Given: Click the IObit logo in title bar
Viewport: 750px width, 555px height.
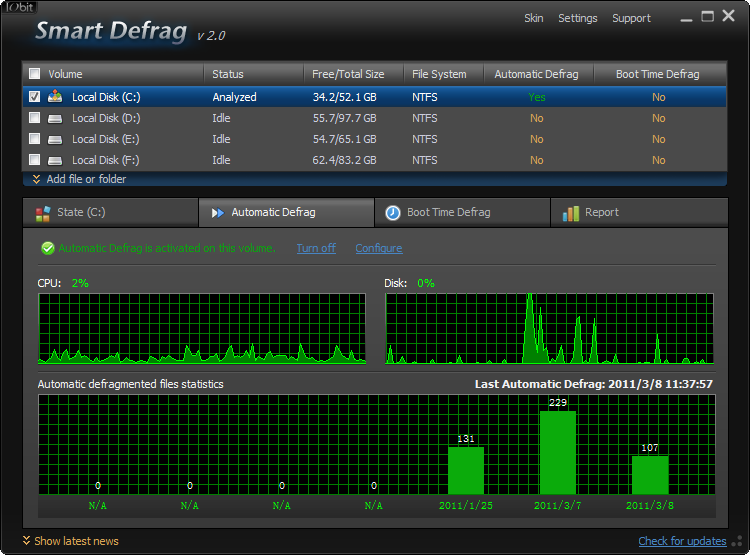Looking at the screenshot, I should (x=20, y=7).
